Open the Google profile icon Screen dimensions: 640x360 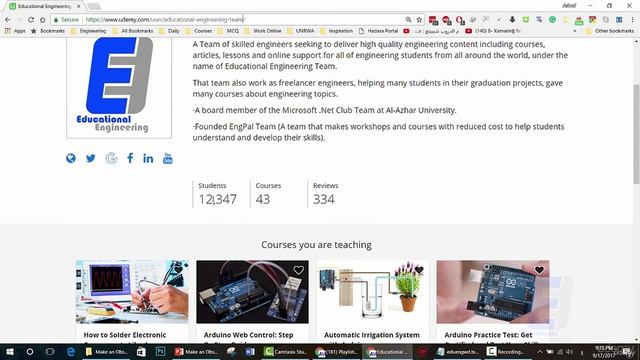point(111,158)
